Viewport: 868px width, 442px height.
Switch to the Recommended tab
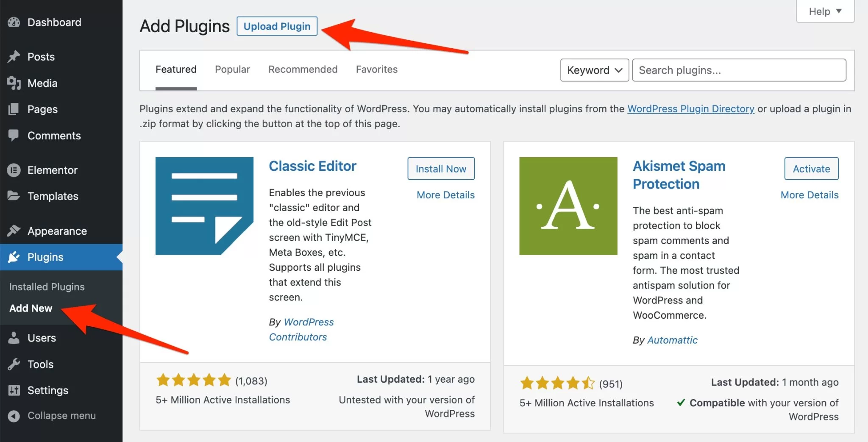(x=303, y=69)
